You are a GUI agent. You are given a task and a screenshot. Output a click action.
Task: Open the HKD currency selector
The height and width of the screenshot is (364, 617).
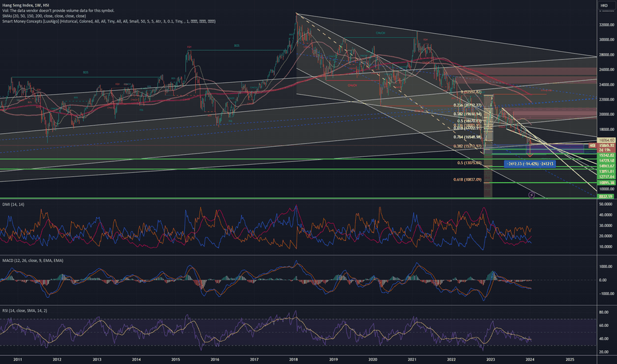point(604,5)
